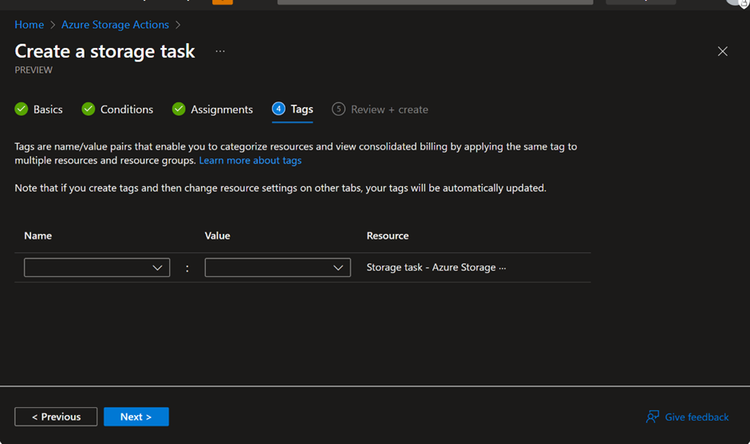
Task: Click the Storage task resource entry
Action: (436, 268)
